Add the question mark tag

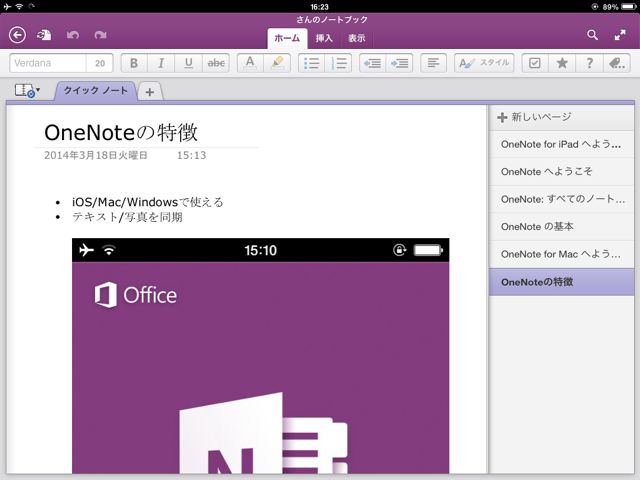(x=589, y=63)
